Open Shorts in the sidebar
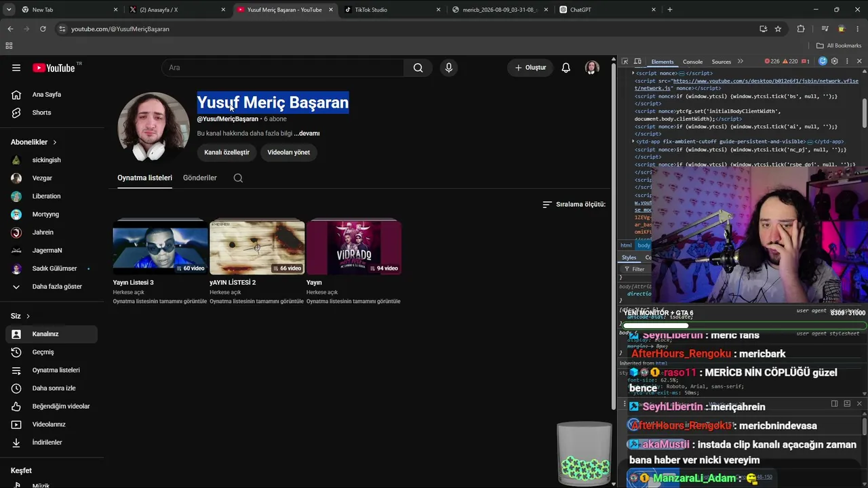Viewport: 868px width, 488px height. point(52,113)
